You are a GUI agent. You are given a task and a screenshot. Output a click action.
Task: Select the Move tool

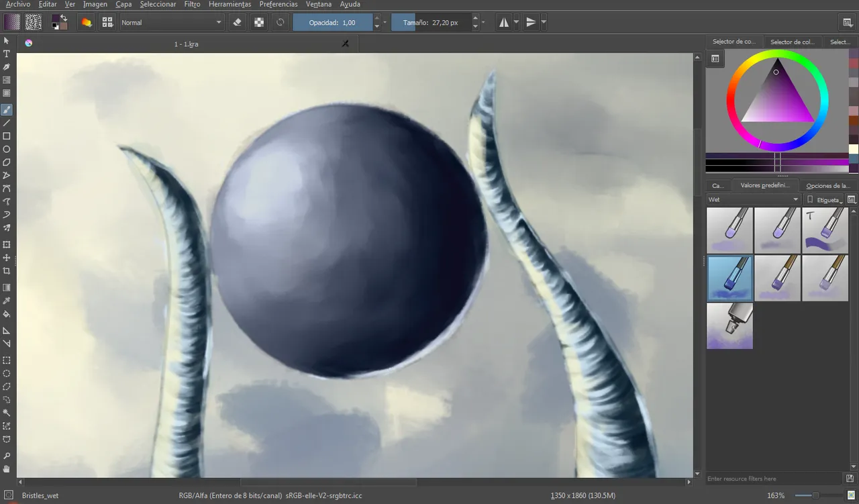pos(7,258)
